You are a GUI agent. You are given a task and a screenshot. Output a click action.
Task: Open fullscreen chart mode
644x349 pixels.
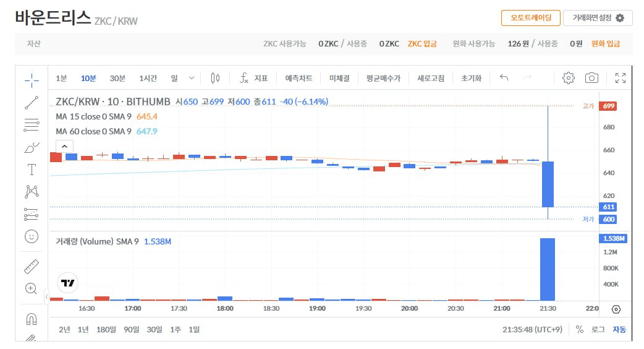621,78
